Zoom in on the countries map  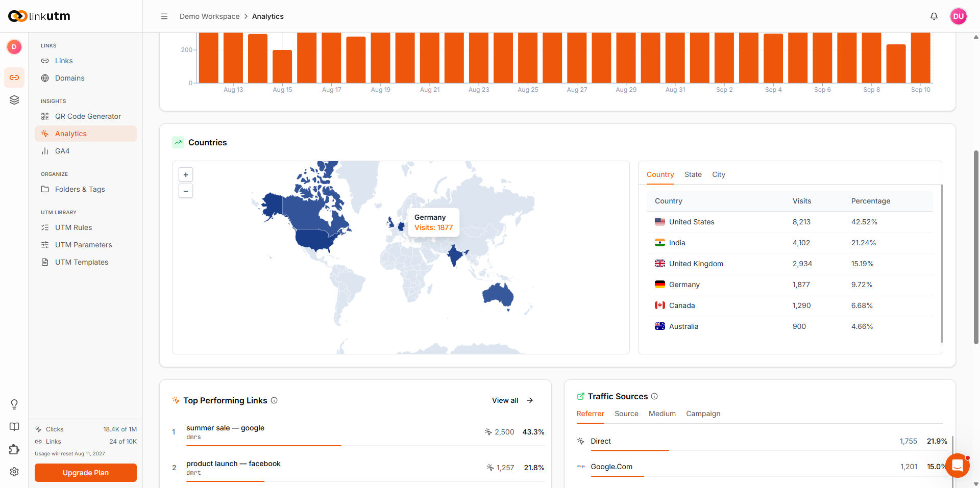[x=186, y=175]
